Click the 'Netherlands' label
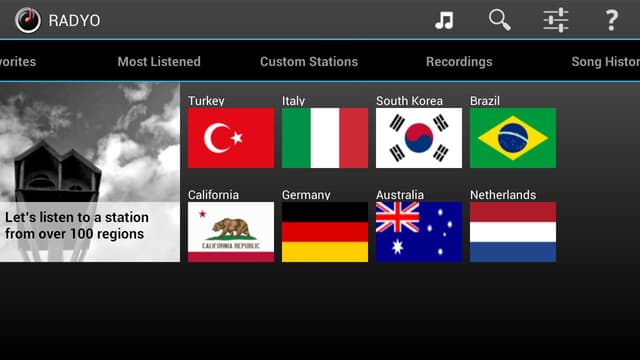 503,195
